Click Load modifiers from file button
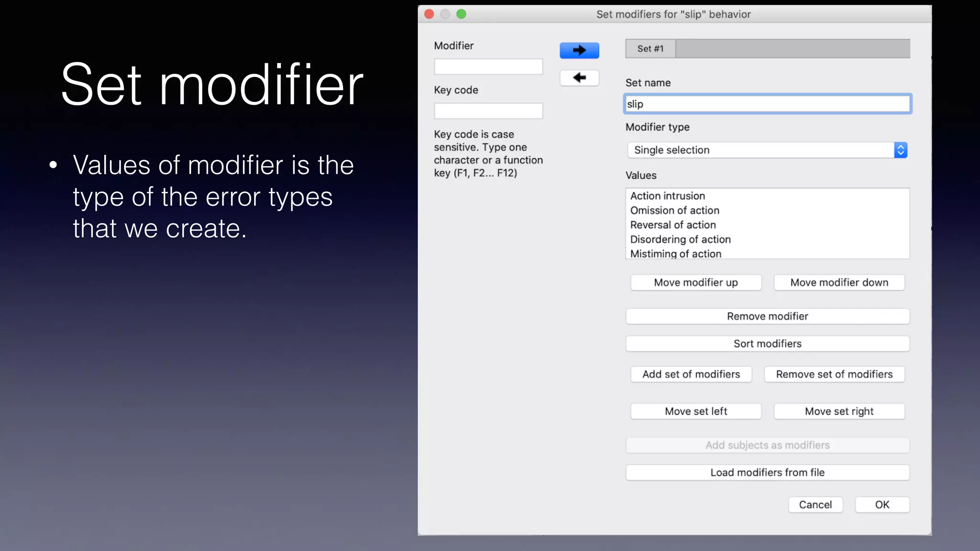Viewport: 980px width, 551px height. (x=768, y=473)
